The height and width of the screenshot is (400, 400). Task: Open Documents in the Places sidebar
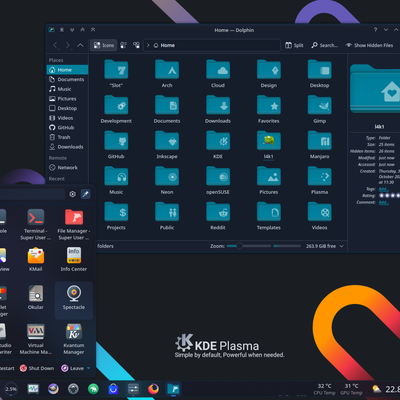(67, 79)
